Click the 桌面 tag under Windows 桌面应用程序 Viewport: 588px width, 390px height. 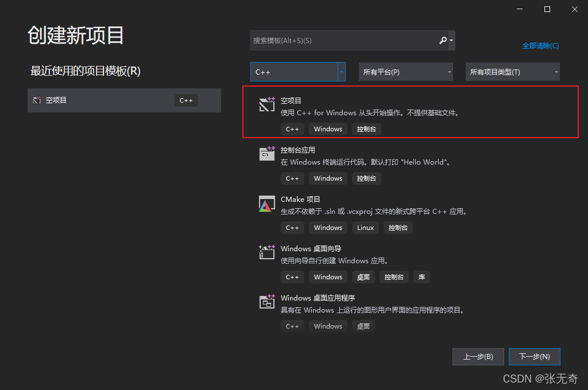363,326
